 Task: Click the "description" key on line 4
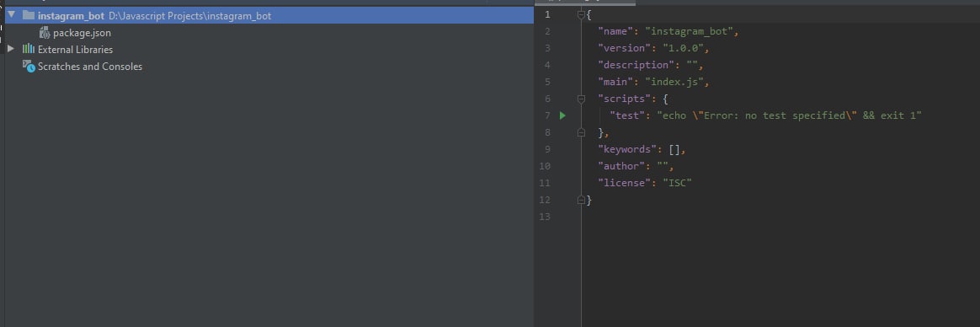[x=636, y=65]
